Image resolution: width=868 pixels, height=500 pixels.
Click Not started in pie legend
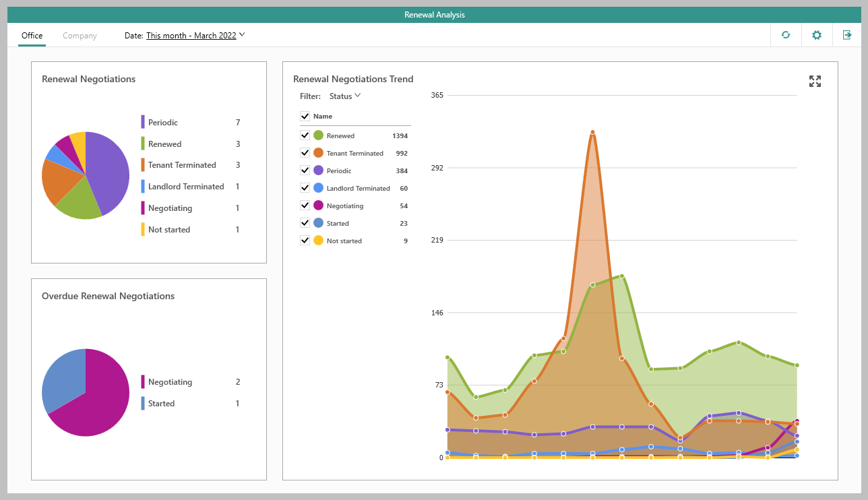pyautogui.click(x=169, y=230)
